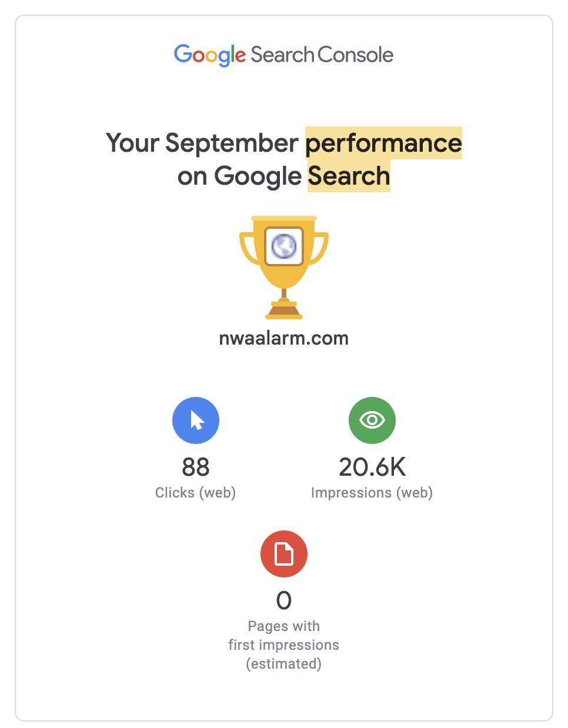Click the highlighted word "performance"
The image size is (568, 728).
point(383,143)
